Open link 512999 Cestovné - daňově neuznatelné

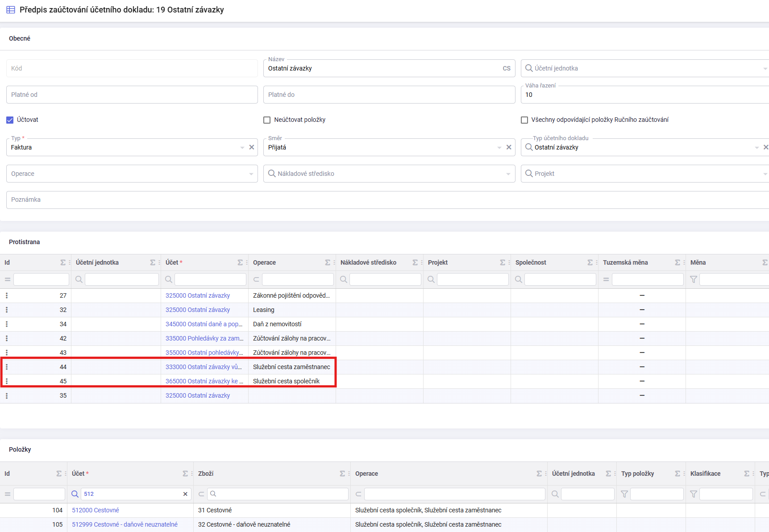pos(125,524)
